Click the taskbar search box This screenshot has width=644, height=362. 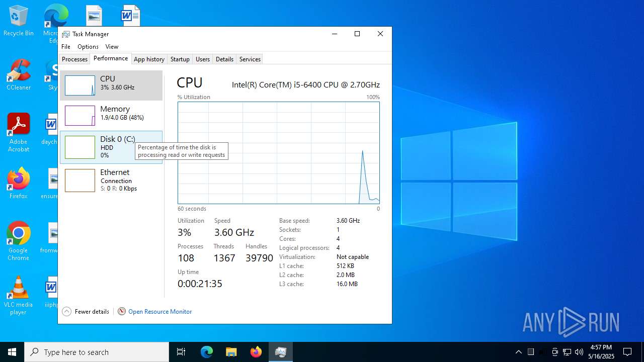pos(97,352)
